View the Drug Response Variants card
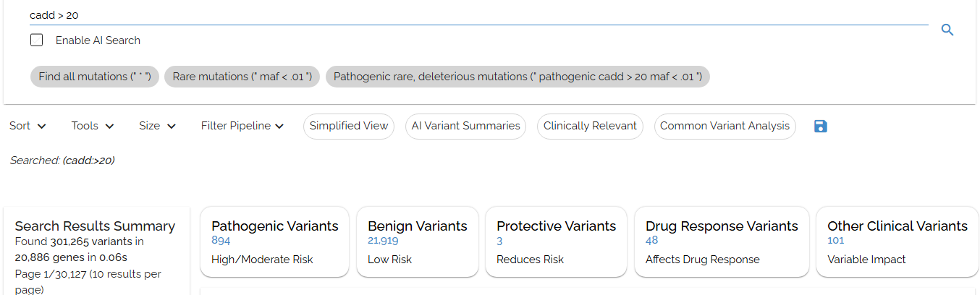The height and width of the screenshot is (295, 980). pos(721,242)
